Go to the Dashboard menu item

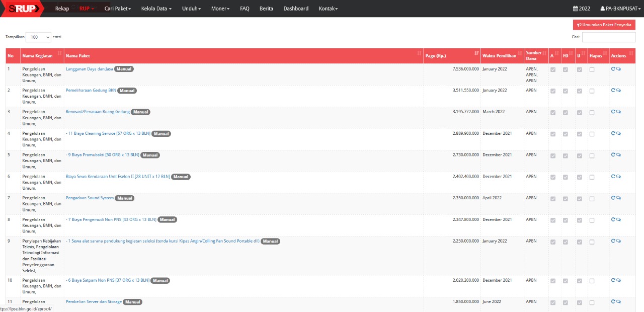click(296, 9)
